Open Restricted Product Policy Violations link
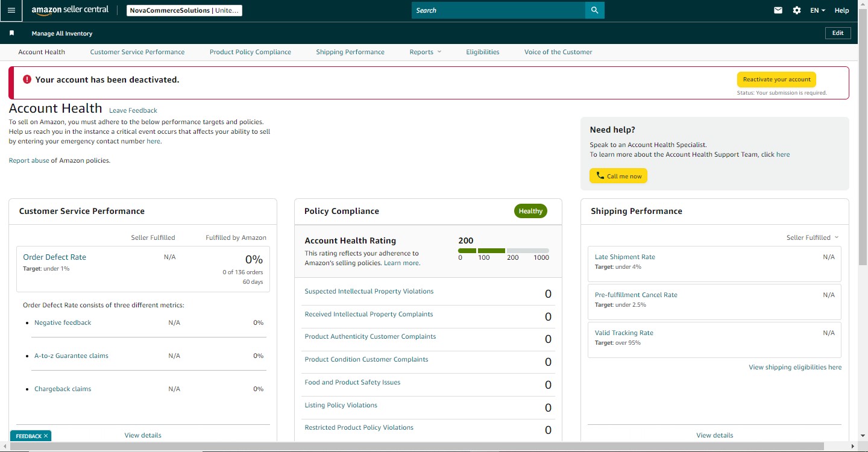868x452 pixels. click(359, 427)
